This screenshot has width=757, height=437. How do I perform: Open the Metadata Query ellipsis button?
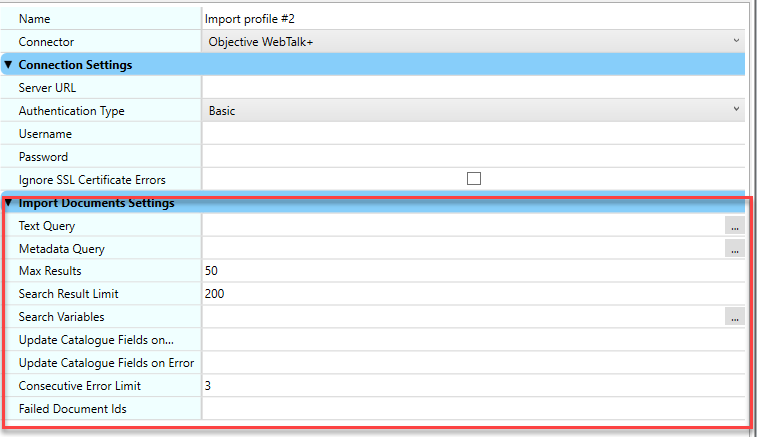735,249
